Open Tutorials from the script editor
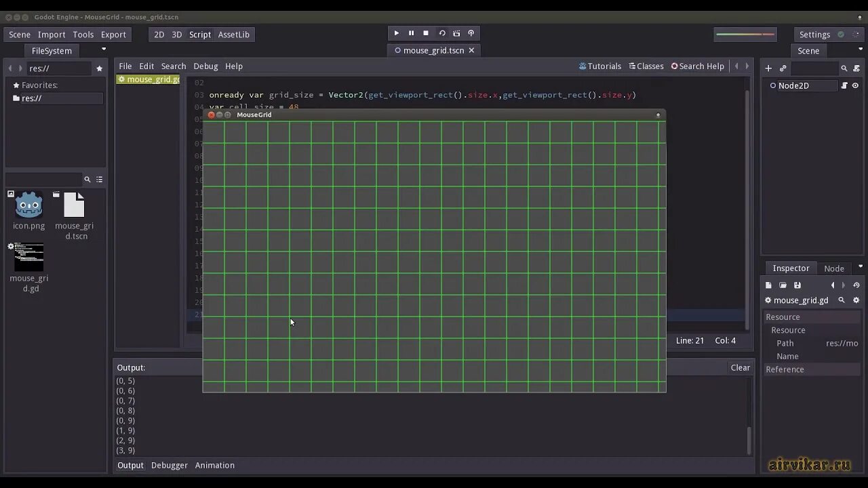 (x=599, y=66)
